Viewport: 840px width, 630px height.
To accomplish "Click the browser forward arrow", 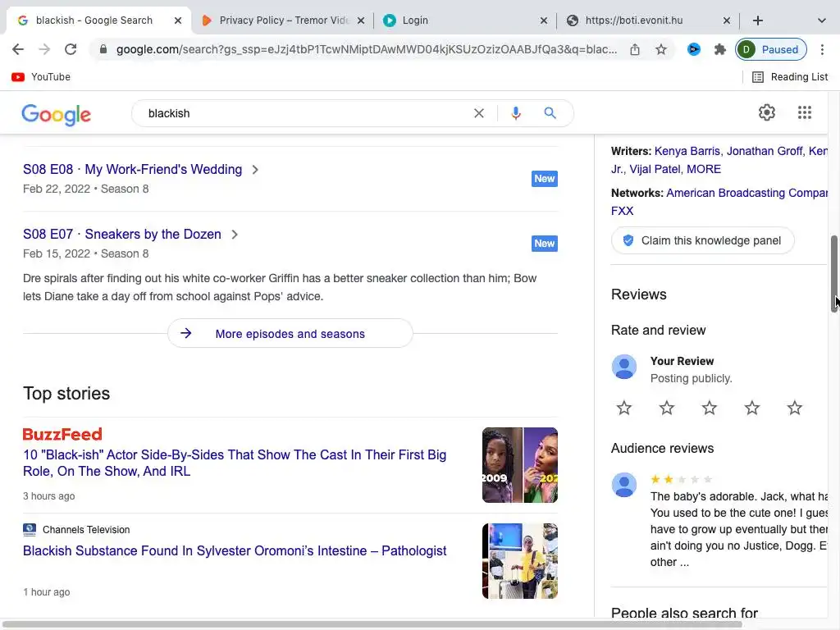I will [x=44, y=49].
